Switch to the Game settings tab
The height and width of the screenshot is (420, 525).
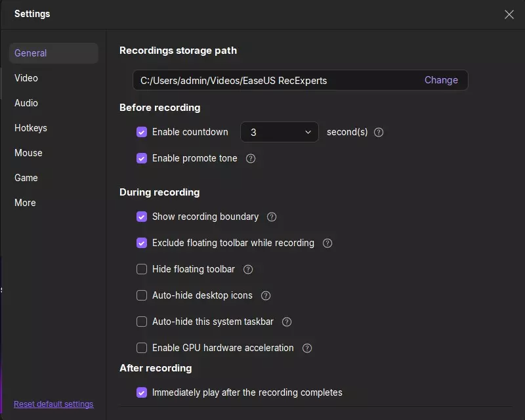coord(26,178)
